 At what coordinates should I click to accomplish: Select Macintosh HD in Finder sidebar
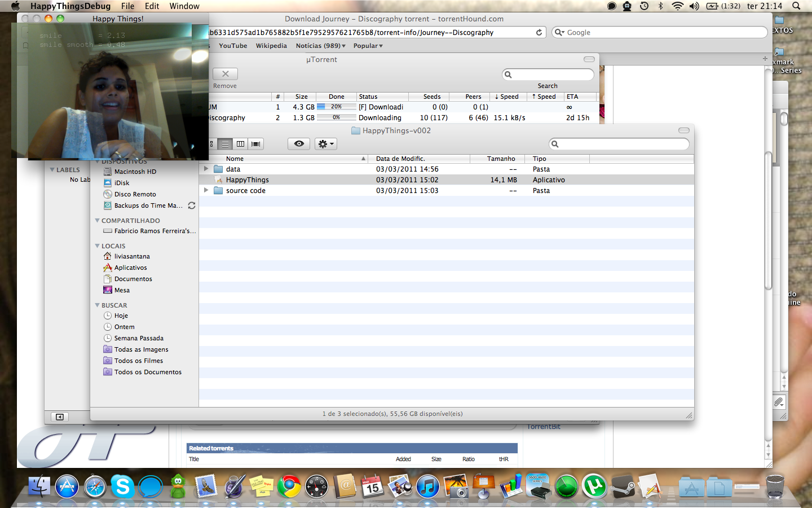click(x=135, y=172)
